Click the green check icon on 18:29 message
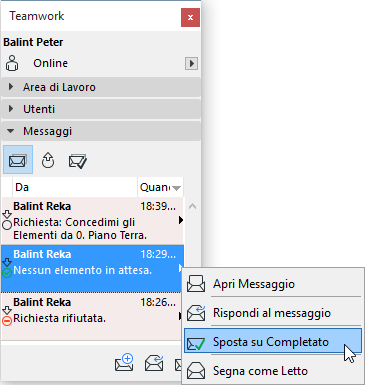This screenshot has height=385, width=365. (x=7, y=273)
